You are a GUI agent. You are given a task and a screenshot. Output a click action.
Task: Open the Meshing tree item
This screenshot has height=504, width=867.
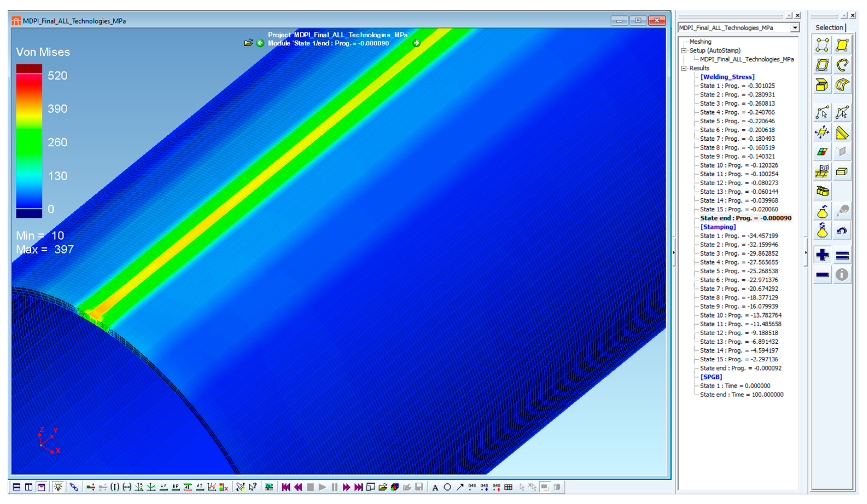[700, 42]
